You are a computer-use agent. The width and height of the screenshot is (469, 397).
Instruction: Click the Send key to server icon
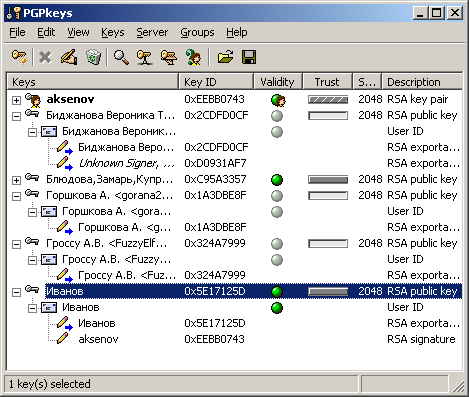(144, 57)
